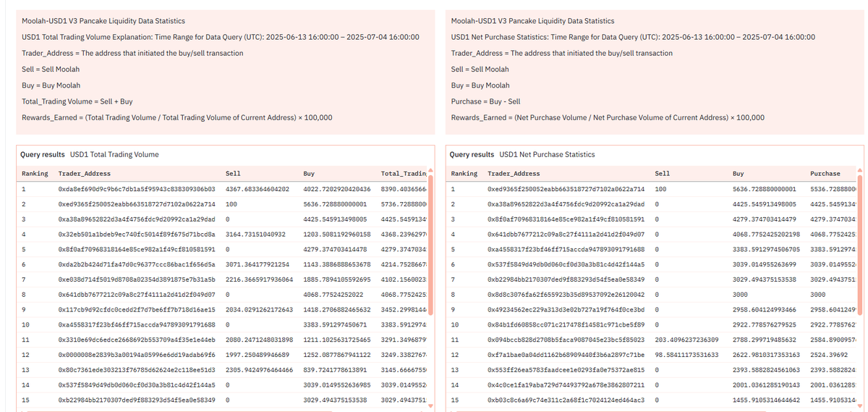Image resolution: width=868 pixels, height=412 pixels.
Task: Click Sell value 4367.683364604202 in left table
Action: (x=256, y=189)
